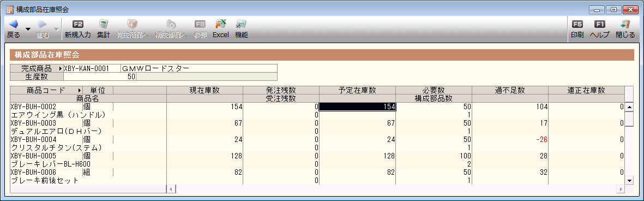
Task: Click the 受注残数 sub-header
Action: 281,98
